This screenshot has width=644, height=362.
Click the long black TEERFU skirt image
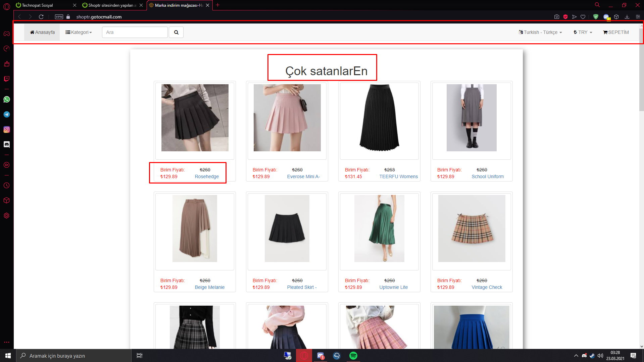[x=380, y=118]
